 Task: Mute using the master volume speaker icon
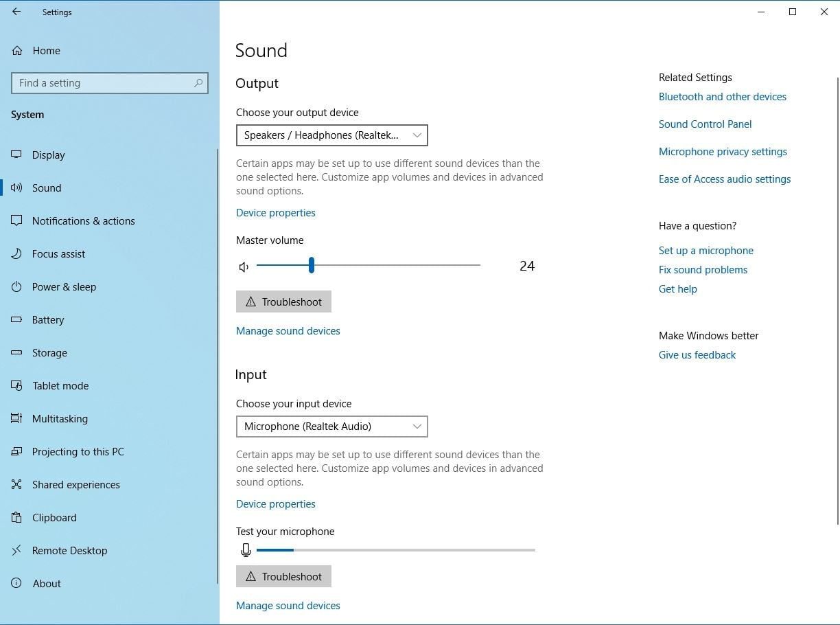pos(244,266)
